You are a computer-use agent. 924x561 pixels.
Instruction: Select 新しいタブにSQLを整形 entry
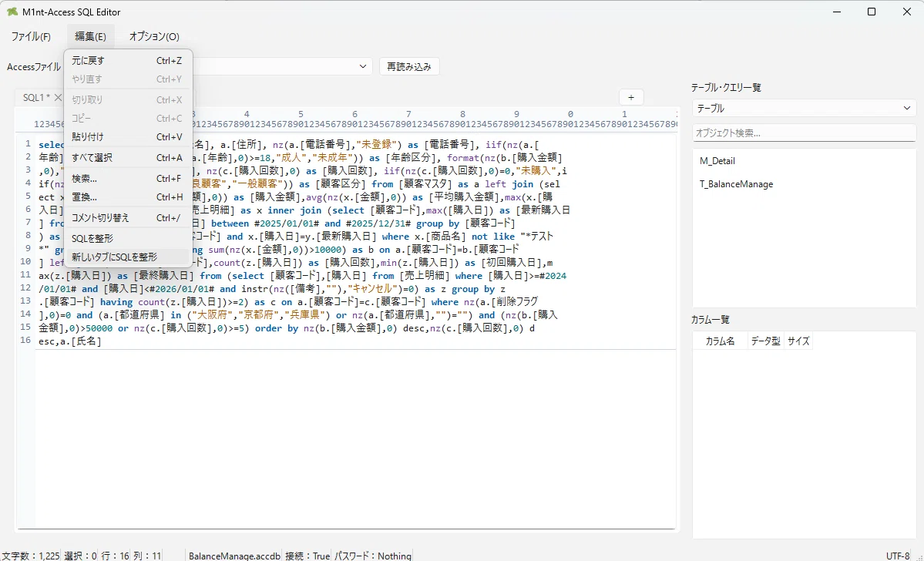[x=128, y=257]
